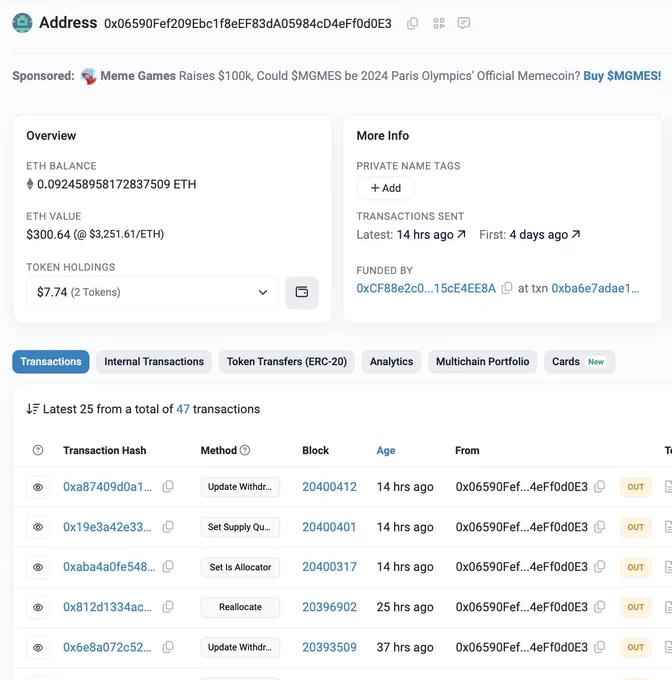Image resolution: width=672 pixels, height=680 pixels.
Task: Open block 20400412
Action: click(x=329, y=487)
